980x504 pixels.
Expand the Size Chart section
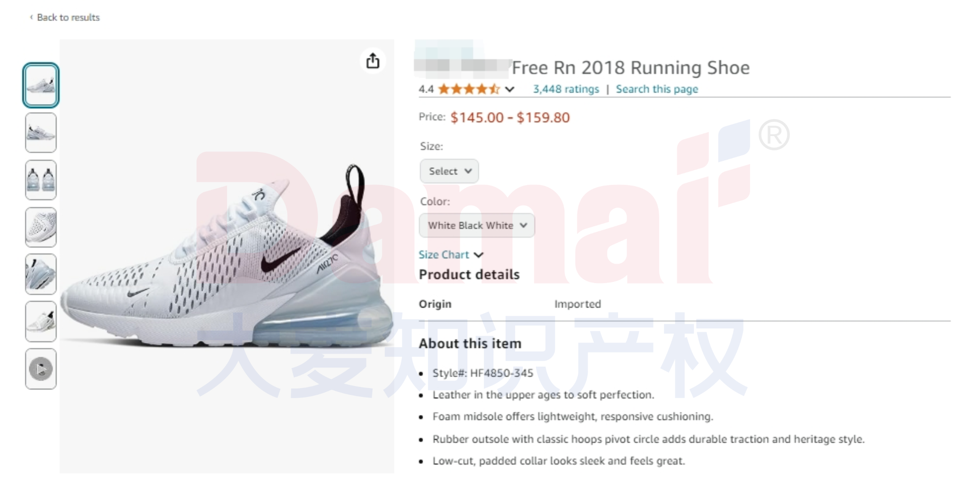click(451, 255)
